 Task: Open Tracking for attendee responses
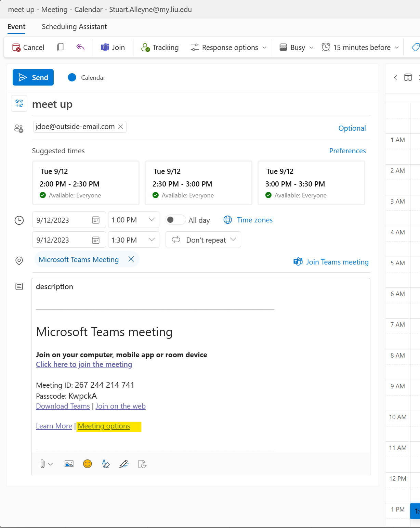[160, 47]
